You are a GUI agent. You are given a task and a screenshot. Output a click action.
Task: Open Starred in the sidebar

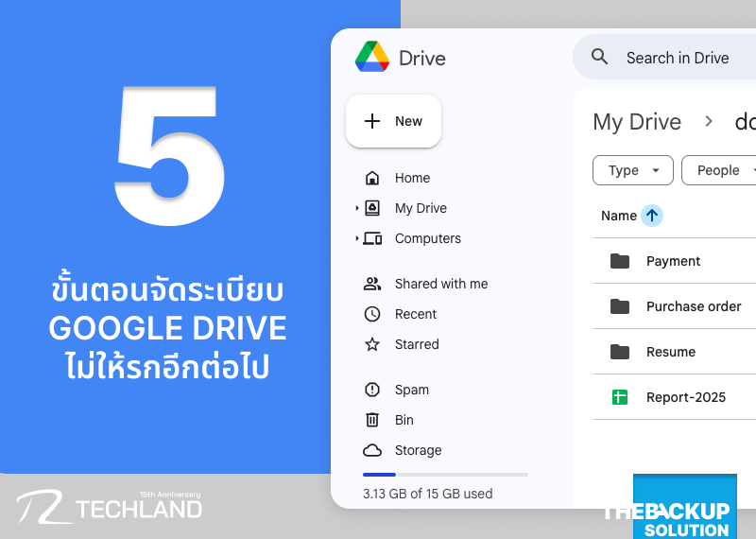(x=417, y=344)
